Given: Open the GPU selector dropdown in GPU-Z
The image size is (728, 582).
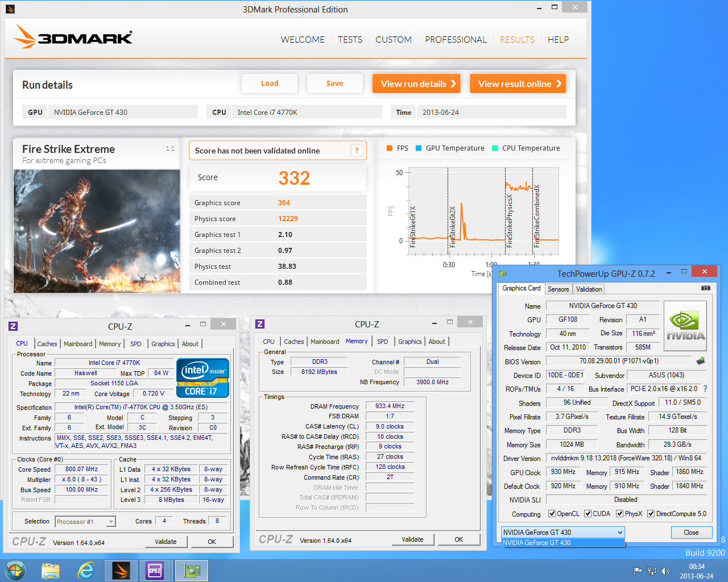Looking at the screenshot, I should tap(563, 533).
